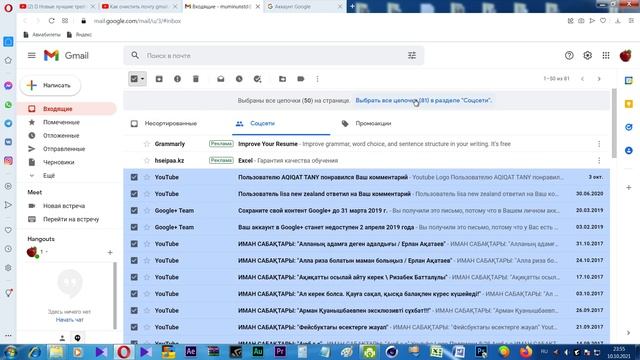Reload the page in Opera
The width and height of the screenshot is (640, 360).
(x=51, y=21)
